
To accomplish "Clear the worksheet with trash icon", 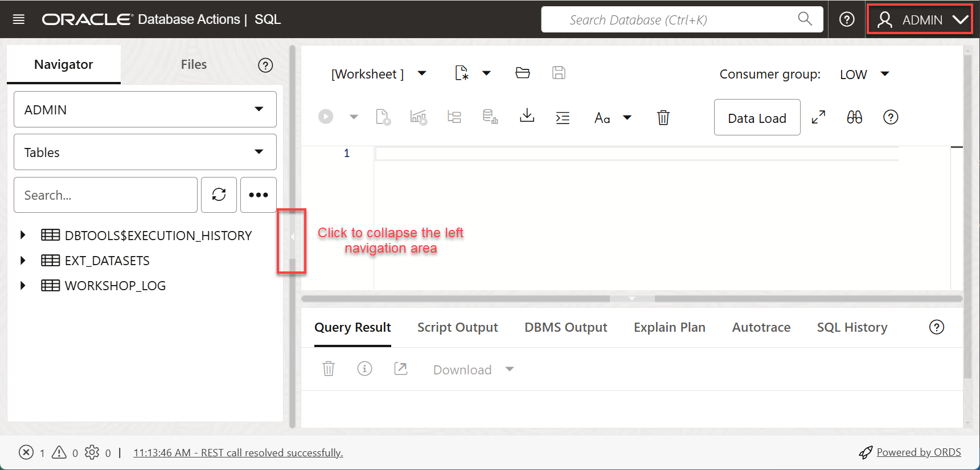I will (x=663, y=117).
